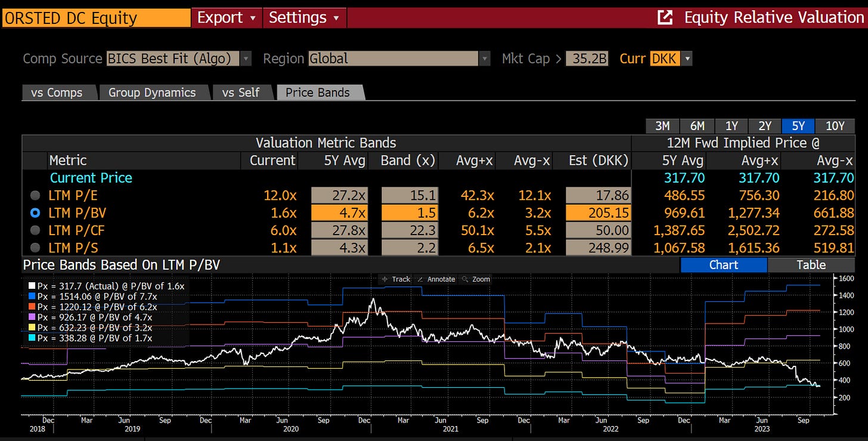Open the Export dropdown menu
The height and width of the screenshot is (441, 868).
[227, 17]
